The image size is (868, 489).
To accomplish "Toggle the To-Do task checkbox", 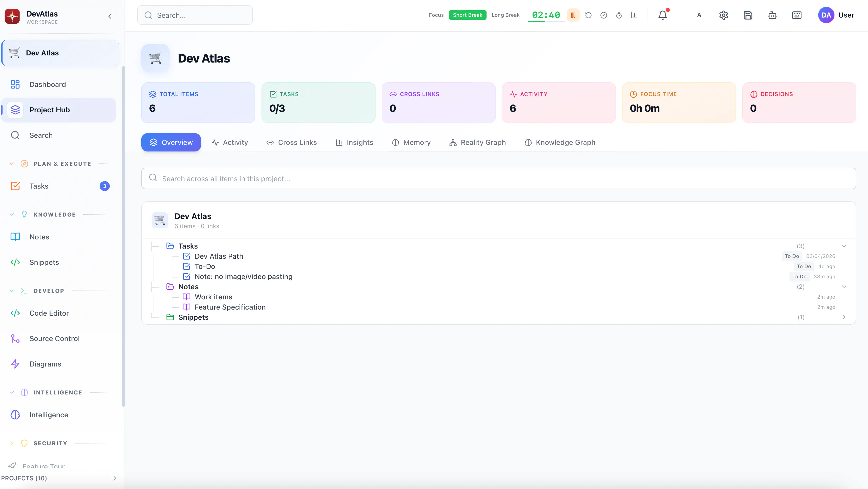I will 186,266.
